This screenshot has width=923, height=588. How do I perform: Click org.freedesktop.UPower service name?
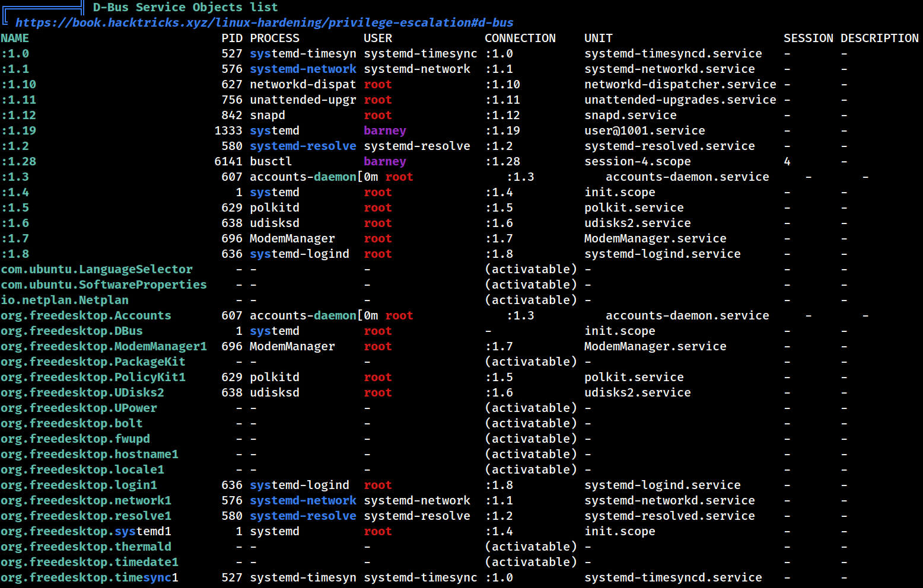pyautogui.click(x=79, y=408)
